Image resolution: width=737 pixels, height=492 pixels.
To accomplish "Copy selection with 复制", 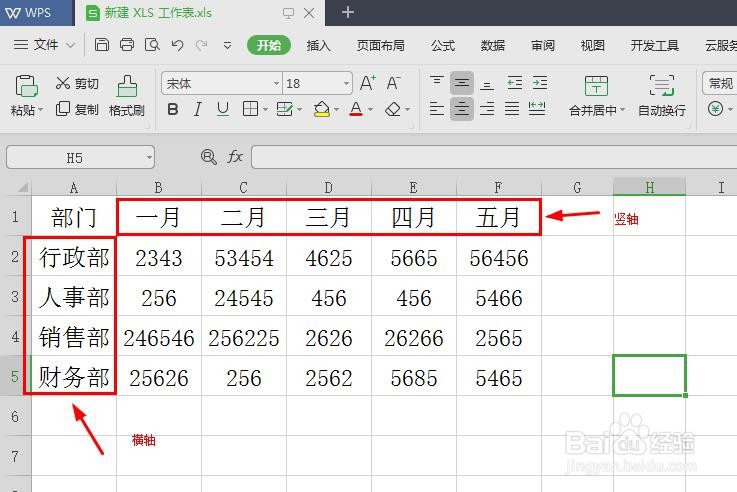I will point(77,109).
